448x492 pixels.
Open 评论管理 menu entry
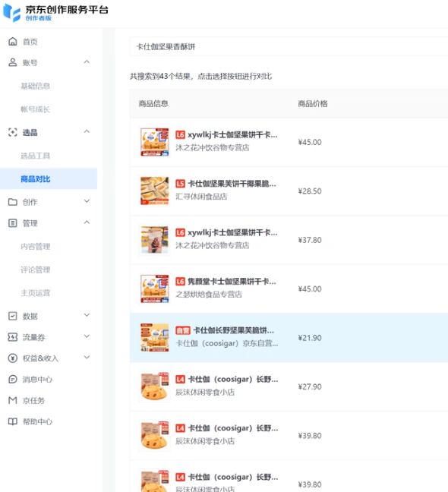(36, 270)
